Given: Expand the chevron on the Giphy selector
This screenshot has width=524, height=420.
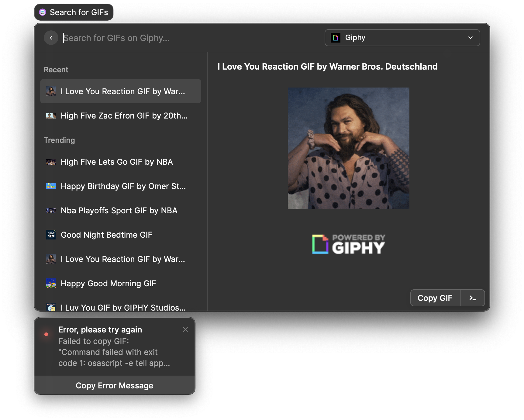Looking at the screenshot, I should click(x=470, y=38).
